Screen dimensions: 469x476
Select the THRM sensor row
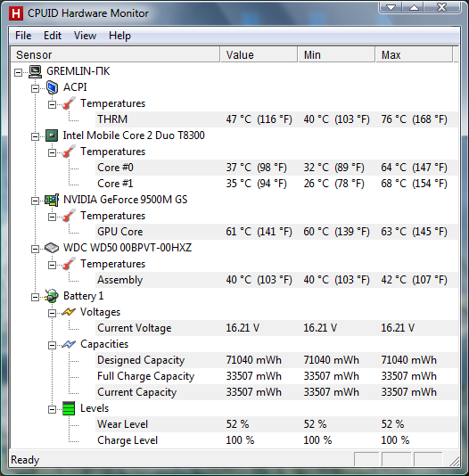[276, 119]
